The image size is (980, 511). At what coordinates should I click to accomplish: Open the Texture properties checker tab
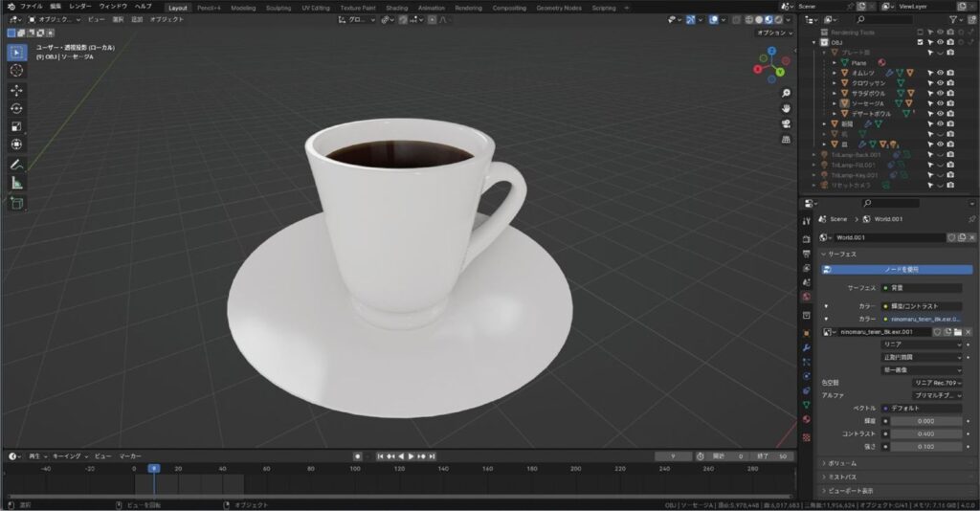pos(806,437)
